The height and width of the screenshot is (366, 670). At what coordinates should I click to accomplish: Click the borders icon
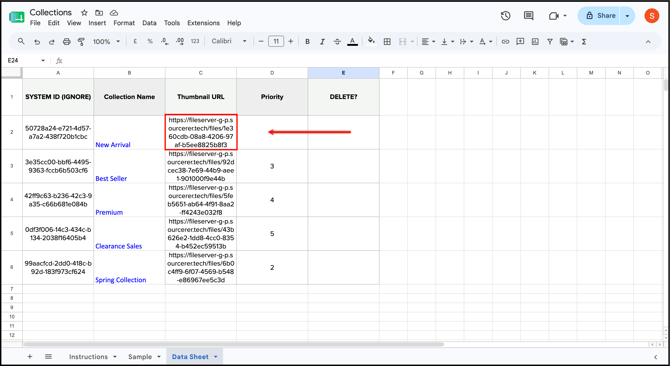coord(387,41)
